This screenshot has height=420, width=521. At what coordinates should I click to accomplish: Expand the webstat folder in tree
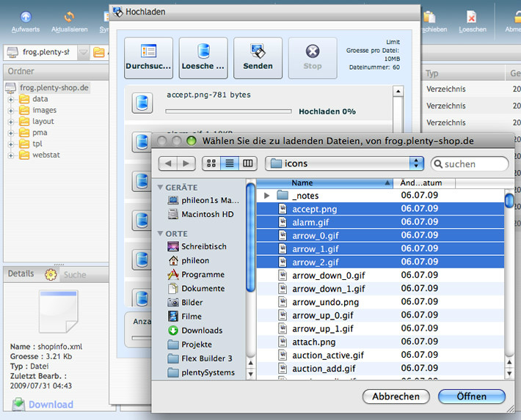pyautogui.click(x=10, y=155)
